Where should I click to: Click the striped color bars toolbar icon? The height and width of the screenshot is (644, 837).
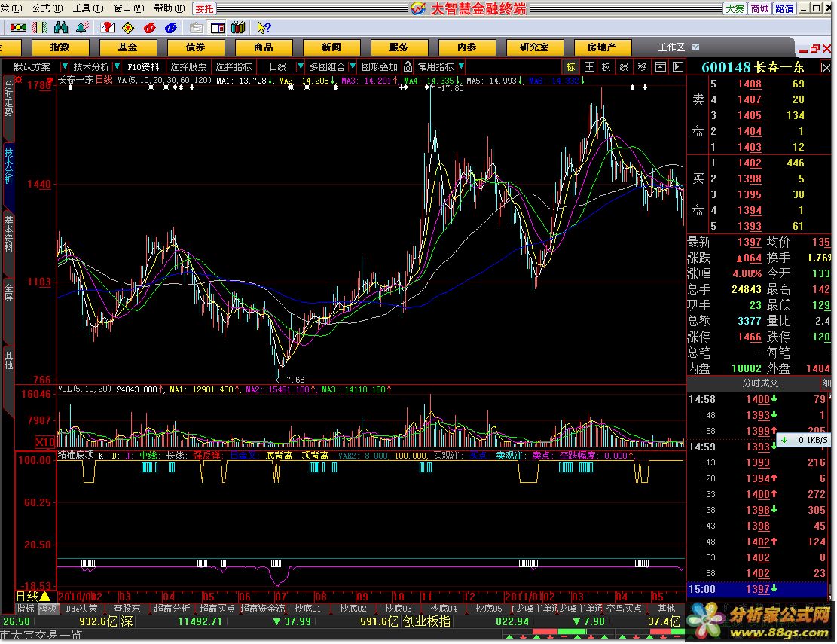[40, 27]
